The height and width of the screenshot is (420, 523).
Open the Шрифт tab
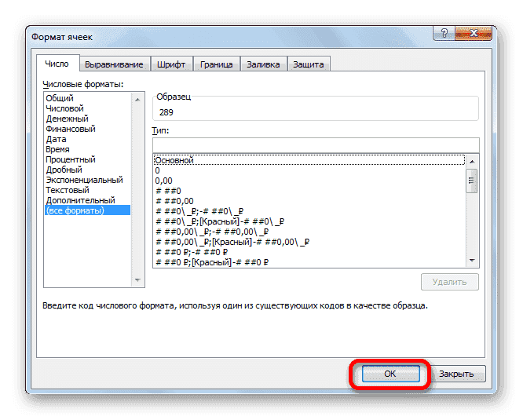click(171, 64)
